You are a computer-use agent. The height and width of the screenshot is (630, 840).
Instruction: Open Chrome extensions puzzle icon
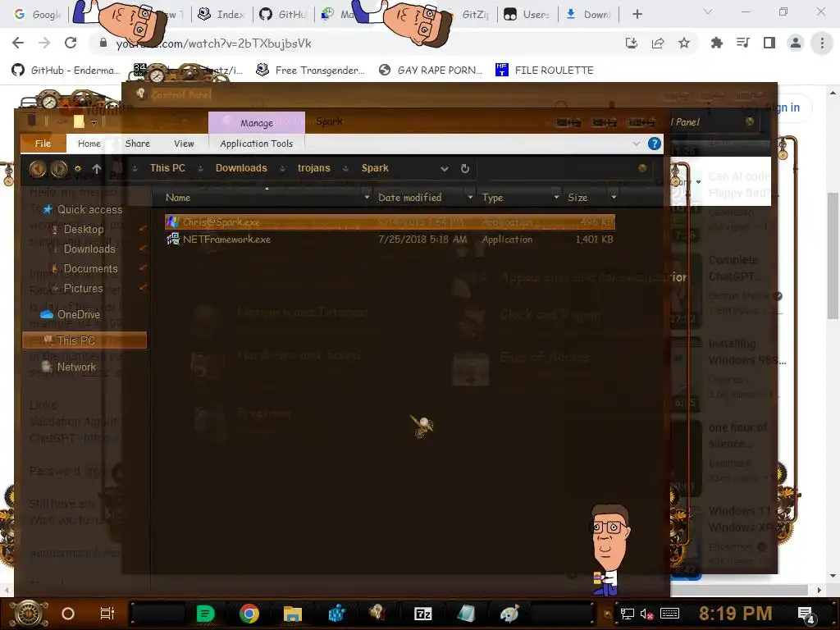(716, 43)
